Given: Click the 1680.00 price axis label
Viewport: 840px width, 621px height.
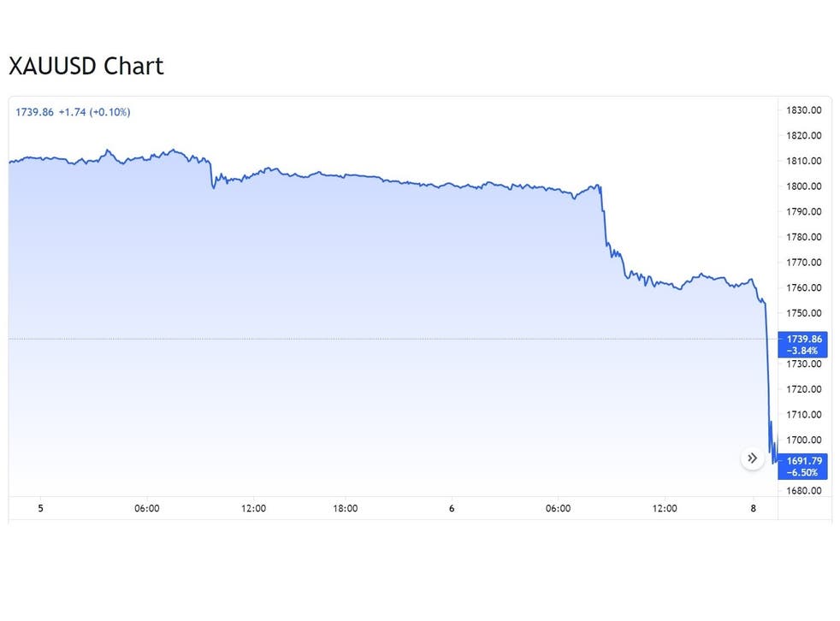Looking at the screenshot, I should pyautogui.click(x=804, y=491).
